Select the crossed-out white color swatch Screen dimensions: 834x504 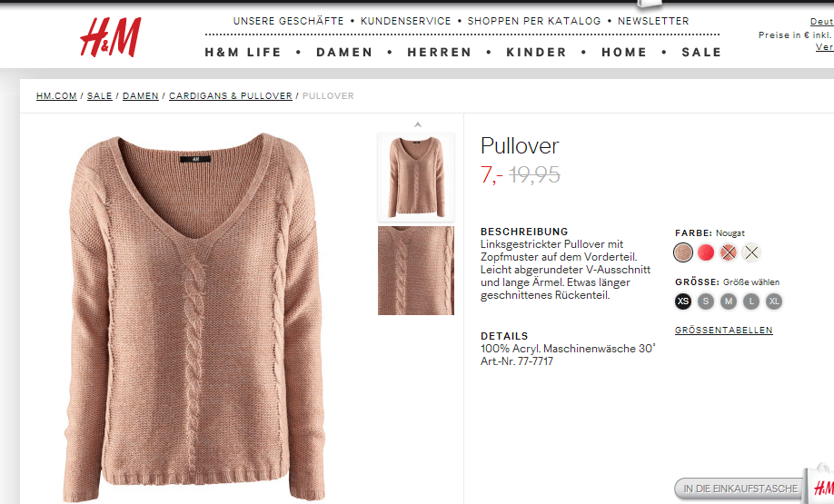point(751,252)
